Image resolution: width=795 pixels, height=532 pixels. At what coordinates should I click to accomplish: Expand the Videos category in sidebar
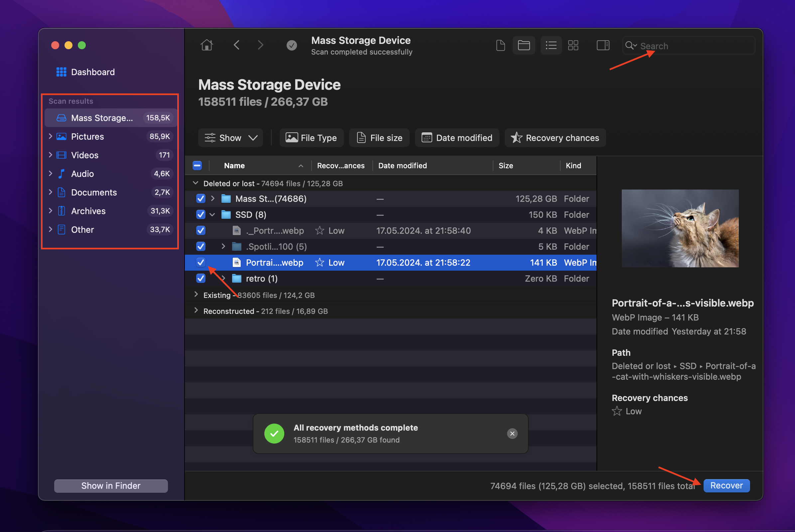point(50,155)
